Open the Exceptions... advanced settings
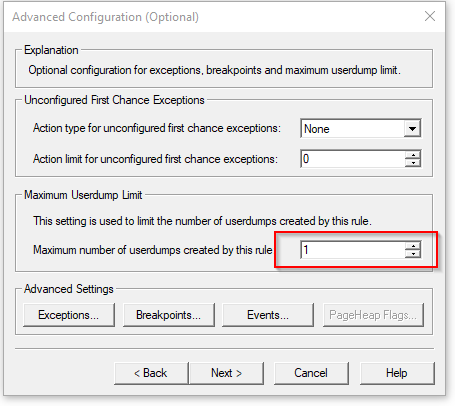 [69, 315]
